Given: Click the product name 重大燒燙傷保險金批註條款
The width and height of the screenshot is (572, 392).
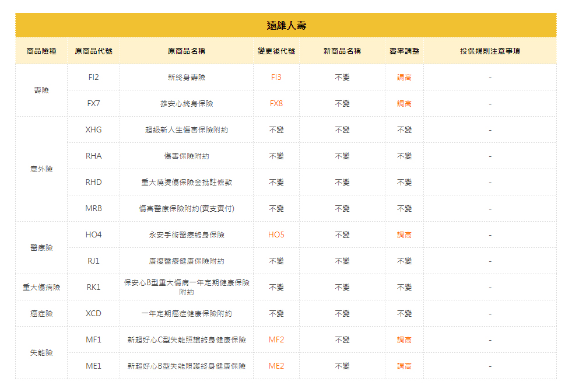Looking at the screenshot, I should click(x=187, y=182).
